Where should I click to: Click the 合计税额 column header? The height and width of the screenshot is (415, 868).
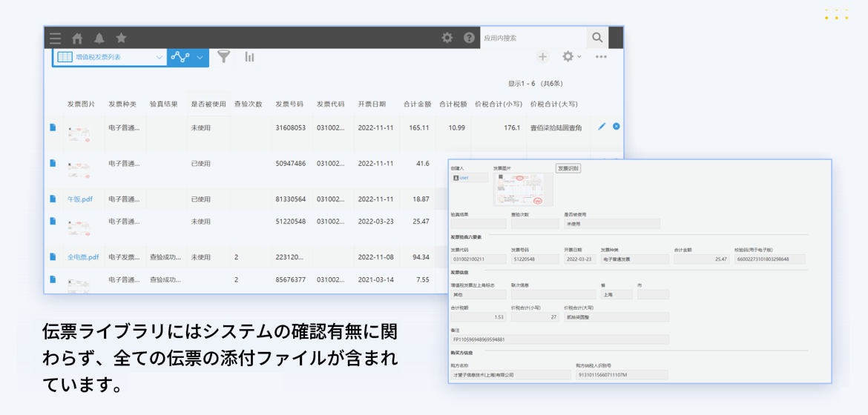click(x=453, y=104)
